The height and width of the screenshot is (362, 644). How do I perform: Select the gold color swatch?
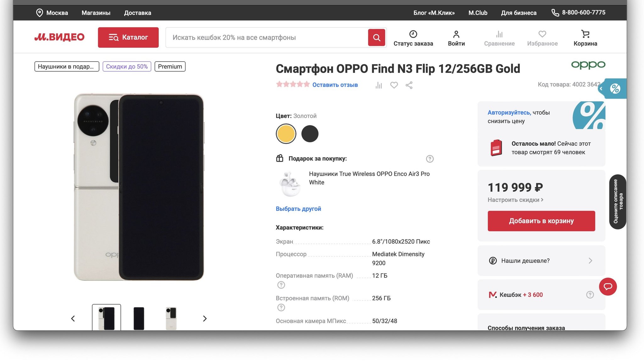tap(286, 134)
